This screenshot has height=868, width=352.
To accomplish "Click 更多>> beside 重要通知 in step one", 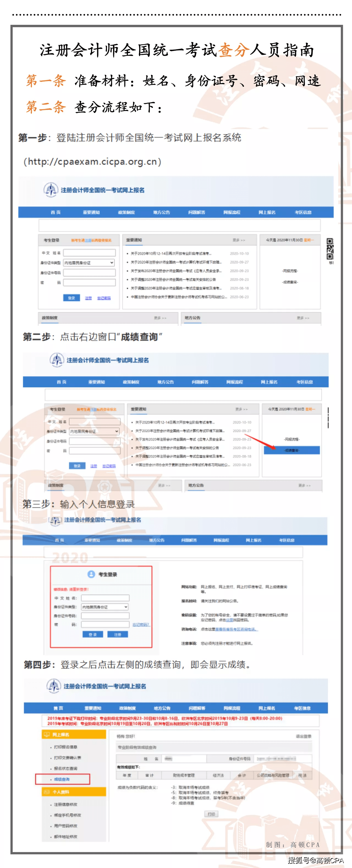I will pos(239,240).
